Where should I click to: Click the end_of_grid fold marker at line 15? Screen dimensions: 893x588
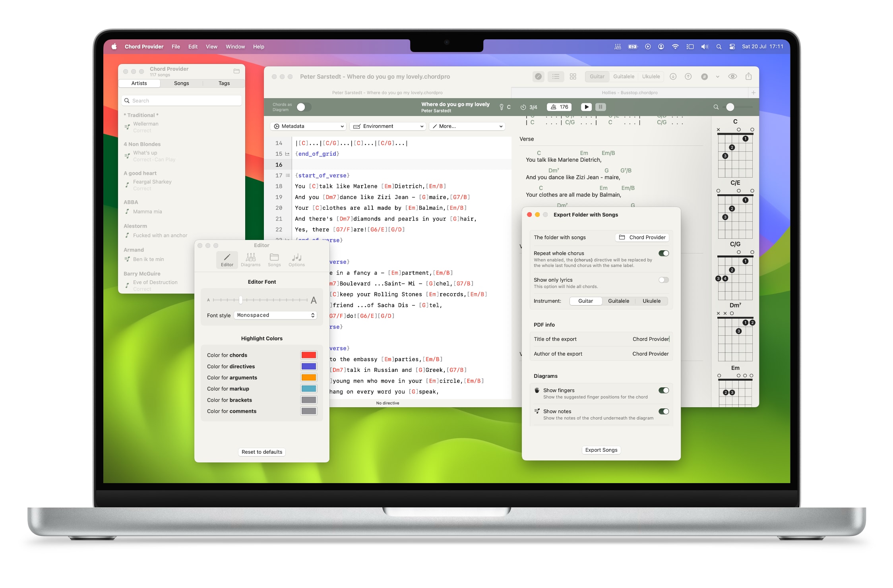(287, 154)
